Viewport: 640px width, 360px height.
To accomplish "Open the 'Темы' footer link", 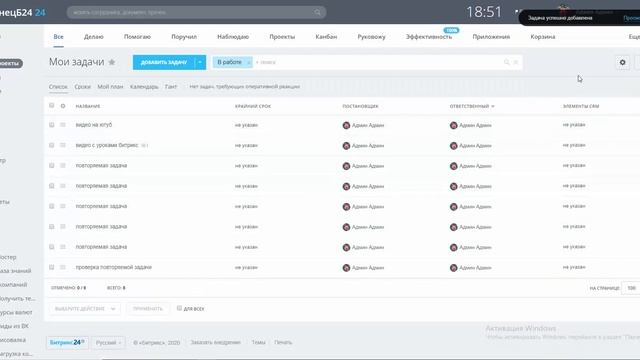I will (x=258, y=342).
